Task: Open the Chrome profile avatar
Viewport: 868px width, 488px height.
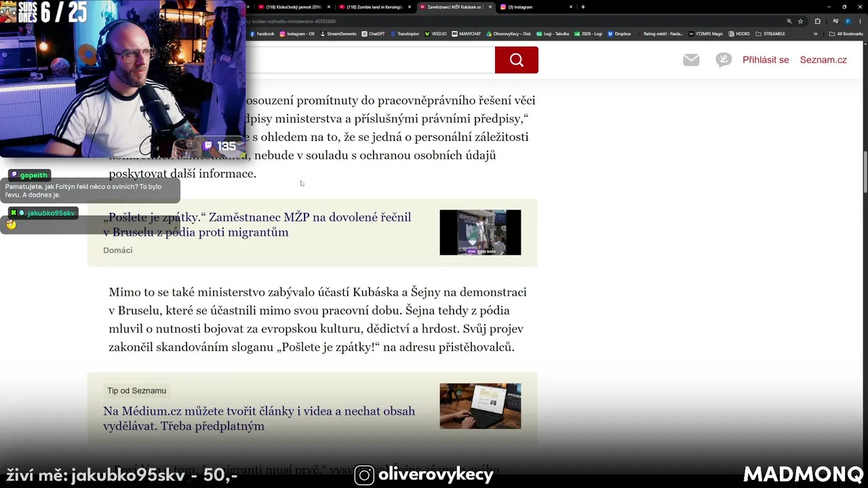Action: [847, 21]
